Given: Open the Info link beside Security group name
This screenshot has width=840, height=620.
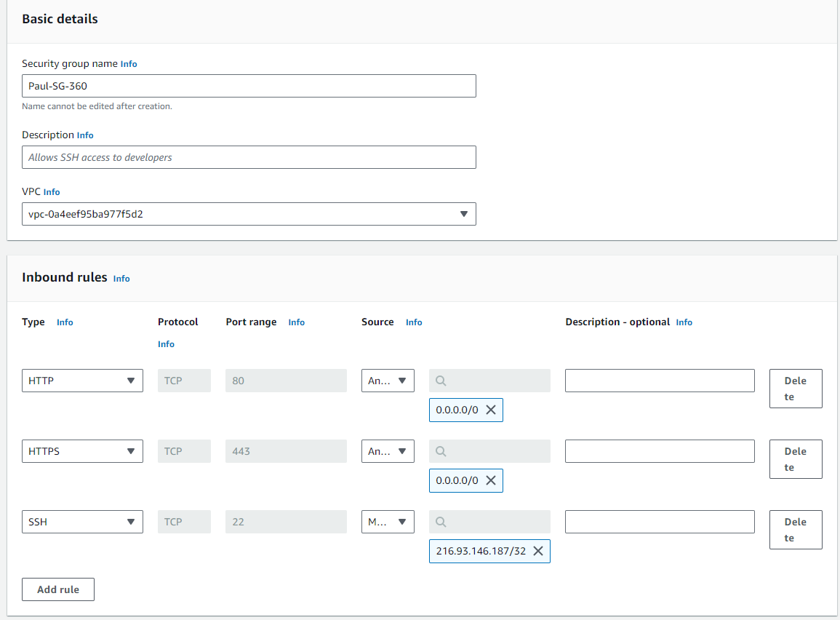Looking at the screenshot, I should [129, 64].
